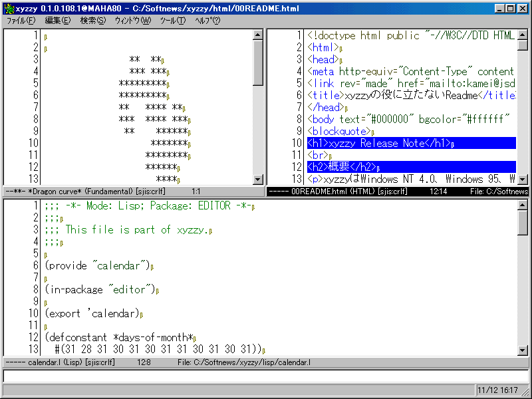Click the 12:8 cursor position in mode line
Viewport: 532px width, 399px height.
(x=144, y=362)
